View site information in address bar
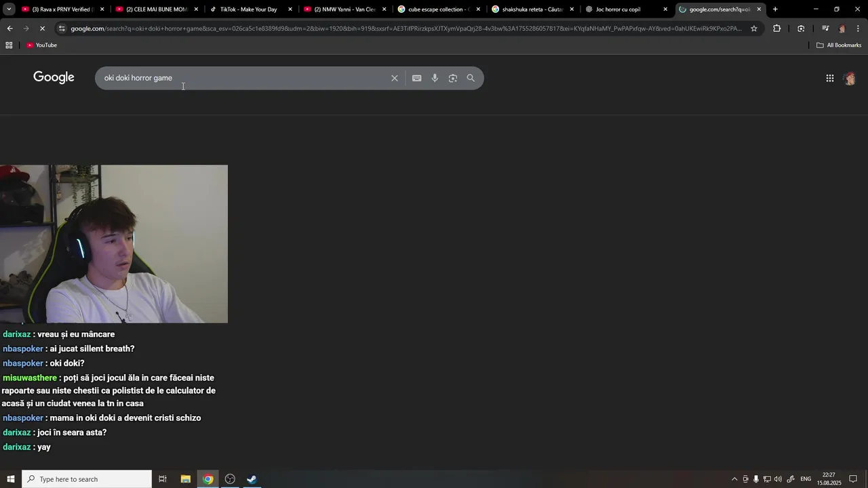Viewport: 868px width, 488px height. 62,28
